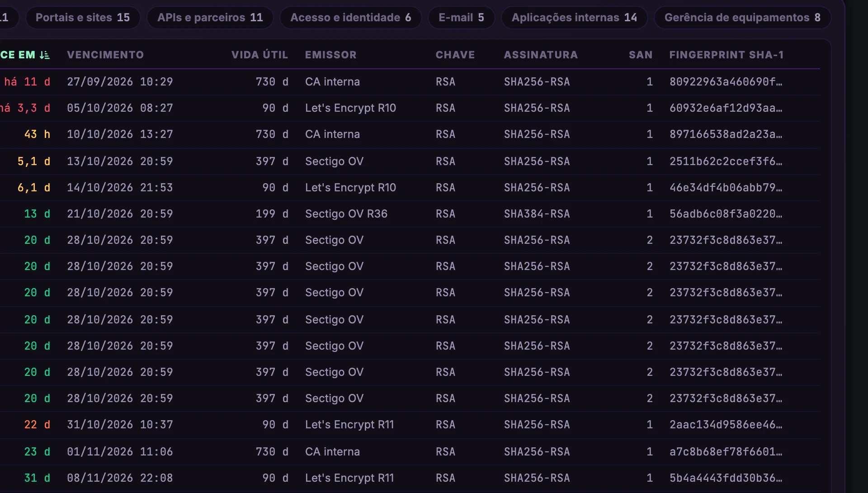Image resolution: width=868 pixels, height=493 pixels.
Task: Click the há 11 d expired cell
Action: 27,82
